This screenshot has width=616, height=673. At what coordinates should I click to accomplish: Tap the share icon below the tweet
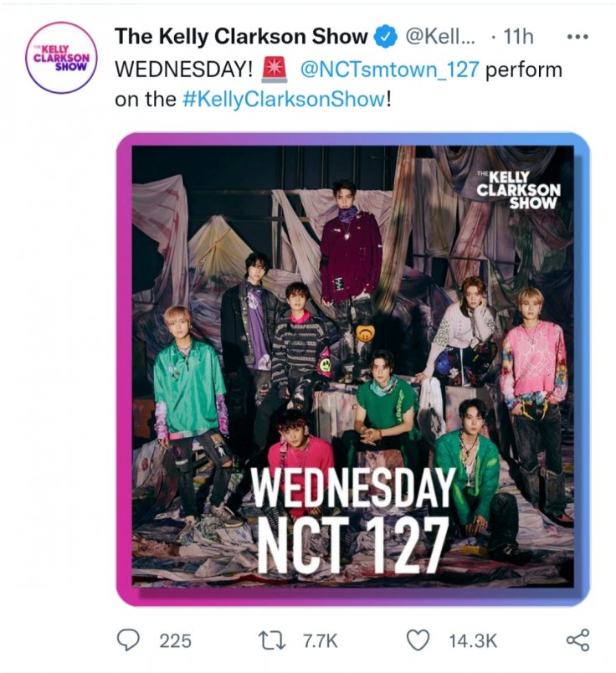coord(577,640)
